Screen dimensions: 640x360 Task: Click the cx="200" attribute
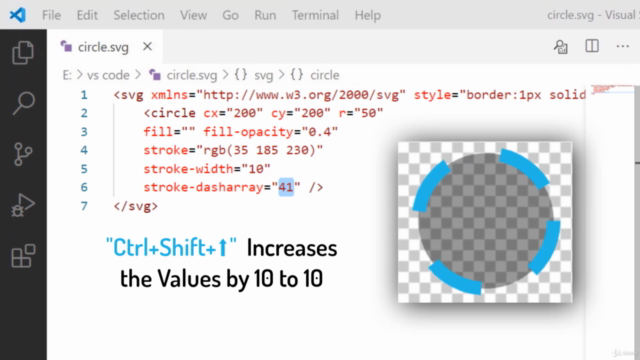pos(233,113)
